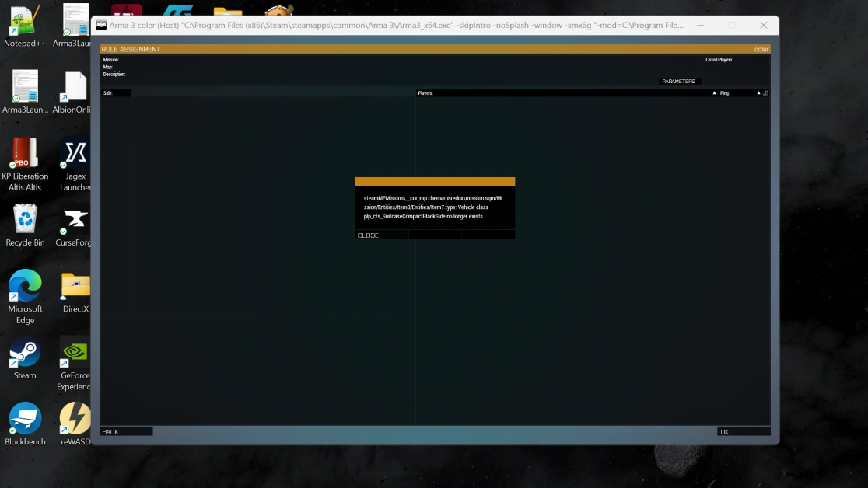The width and height of the screenshot is (868, 488).
Task: Open the Arma3Laun... file in the second icon row
Action: 25,92
